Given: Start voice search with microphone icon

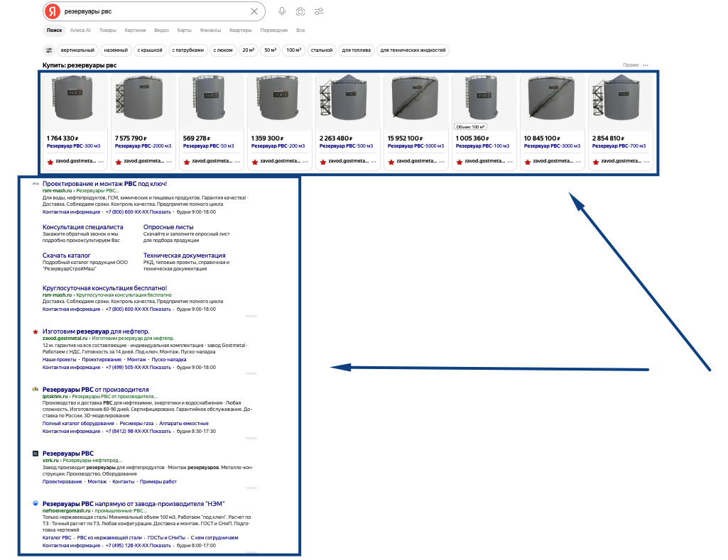Looking at the screenshot, I should (x=282, y=11).
